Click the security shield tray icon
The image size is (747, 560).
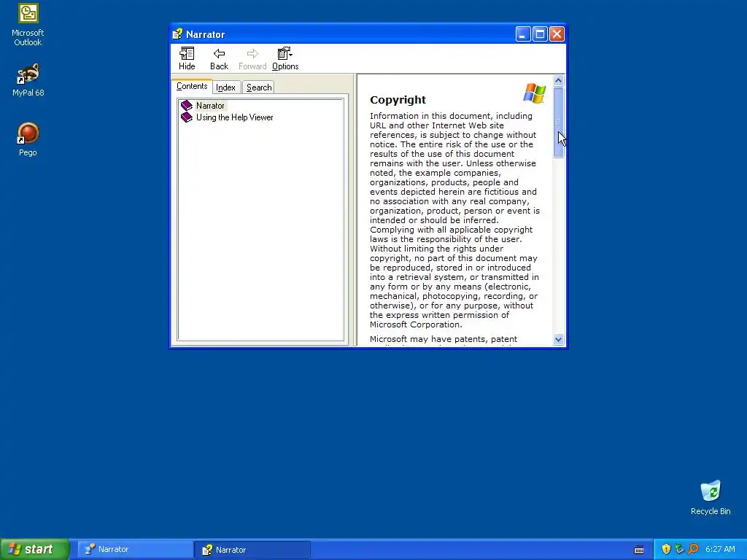point(666,549)
